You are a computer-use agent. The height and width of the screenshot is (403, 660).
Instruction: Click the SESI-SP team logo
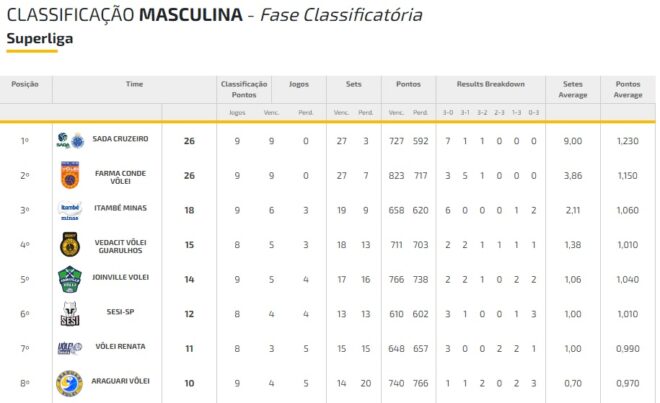[x=69, y=314]
